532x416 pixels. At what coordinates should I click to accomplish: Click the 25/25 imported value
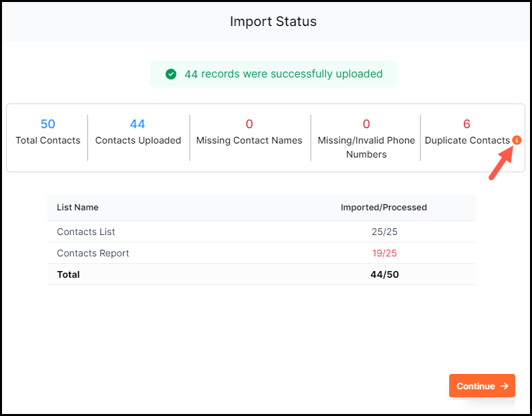(384, 232)
